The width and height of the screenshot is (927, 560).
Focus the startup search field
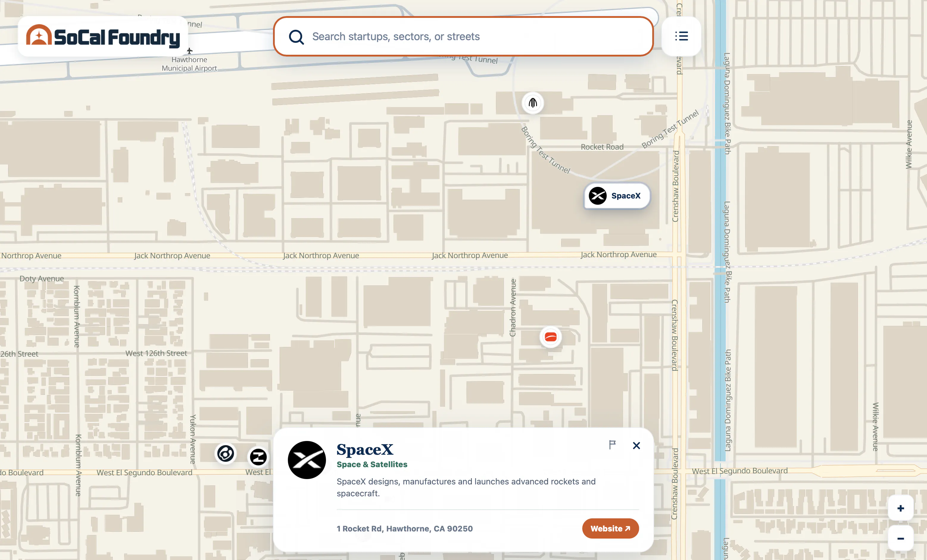tap(463, 37)
